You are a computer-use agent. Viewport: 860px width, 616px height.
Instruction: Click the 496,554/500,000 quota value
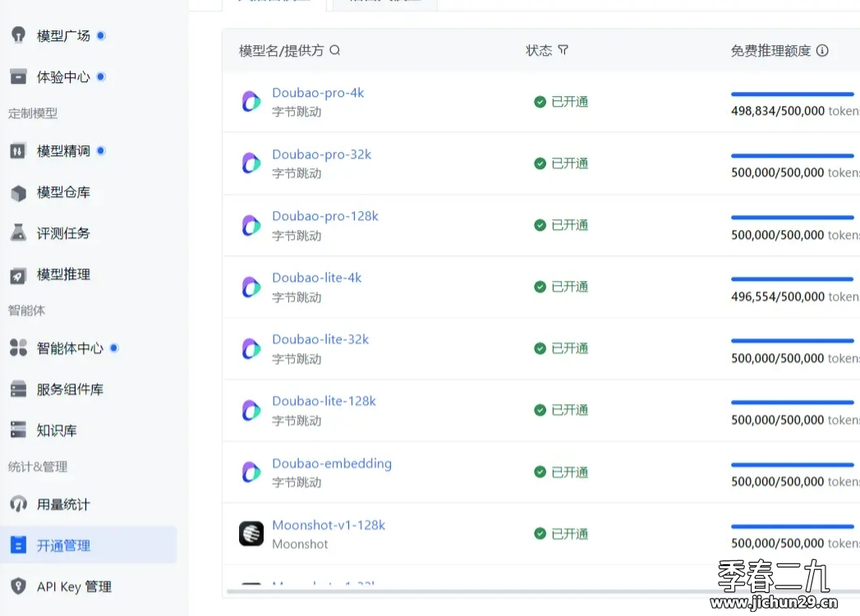(778, 297)
